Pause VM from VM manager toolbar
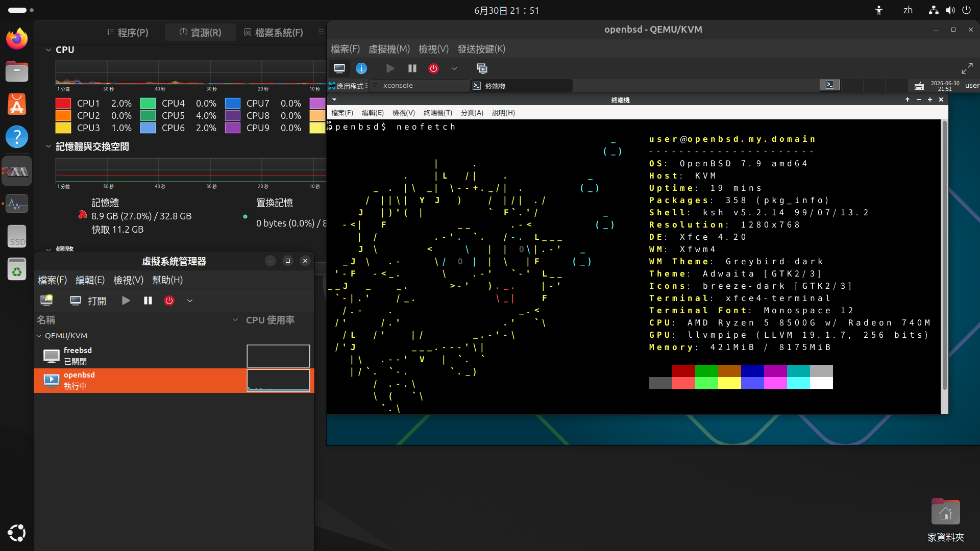This screenshot has width=980, height=551. pos(148,300)
